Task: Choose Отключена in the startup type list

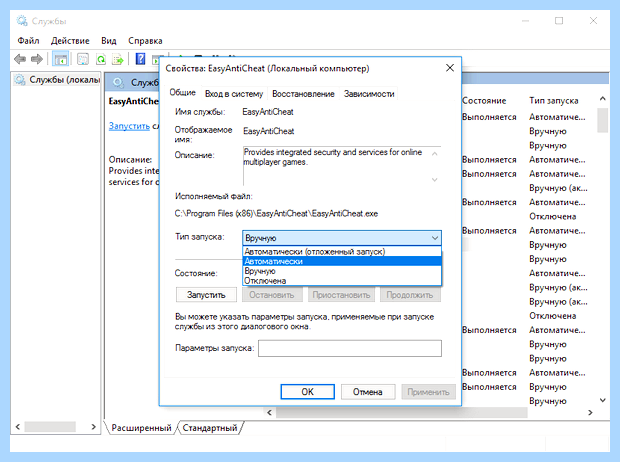Action: click(342, 280)
